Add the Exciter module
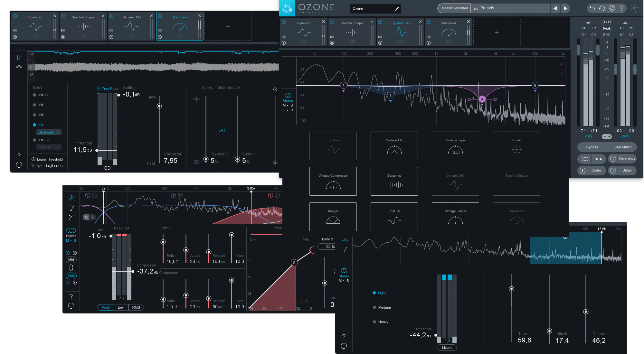The height and width of the screenshot is (354, 644). click(516, 146)
